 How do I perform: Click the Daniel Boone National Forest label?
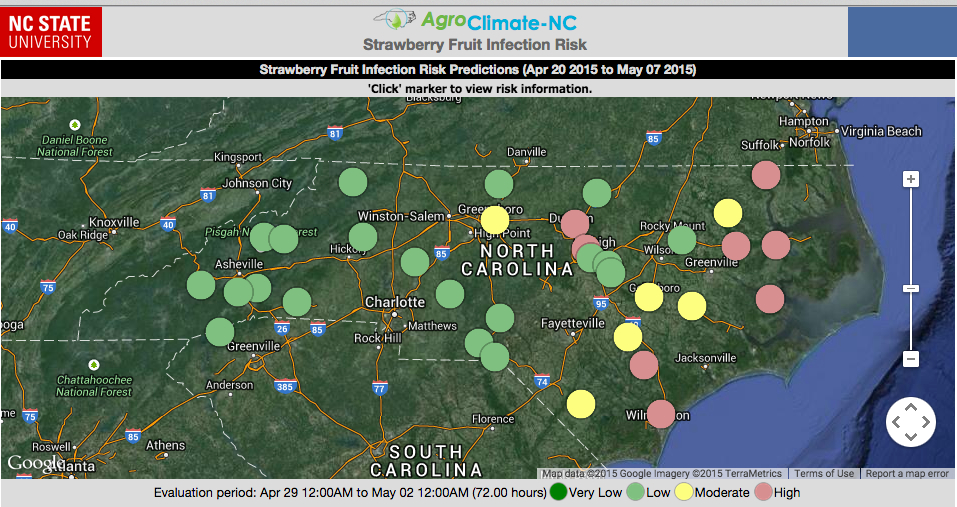[x=74, y=146]
